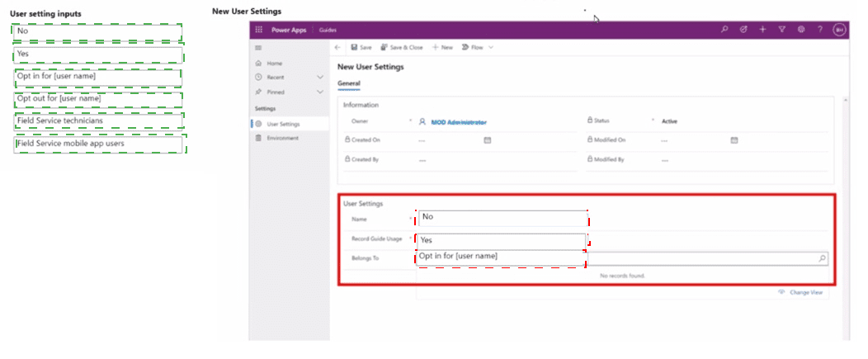
Task: Select User Settings in the sidebar
Action: coord(290,124)
